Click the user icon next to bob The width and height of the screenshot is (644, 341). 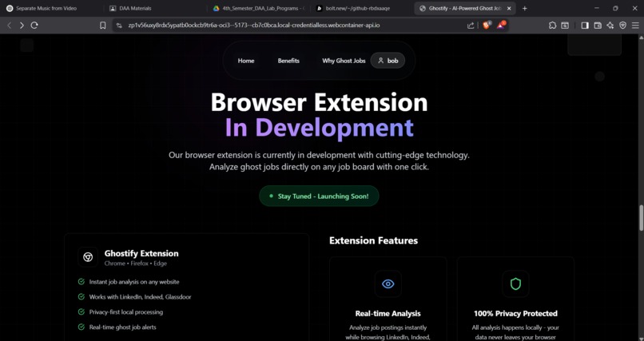pos(381,61)
